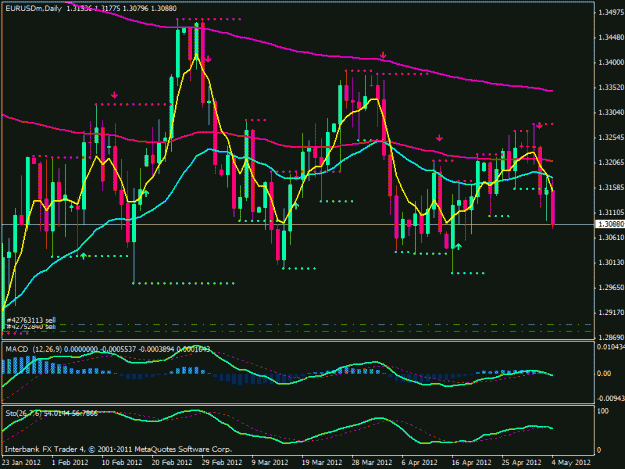Select the pink down arrow near the 10 Feb 2012 high

click(114, 95)
